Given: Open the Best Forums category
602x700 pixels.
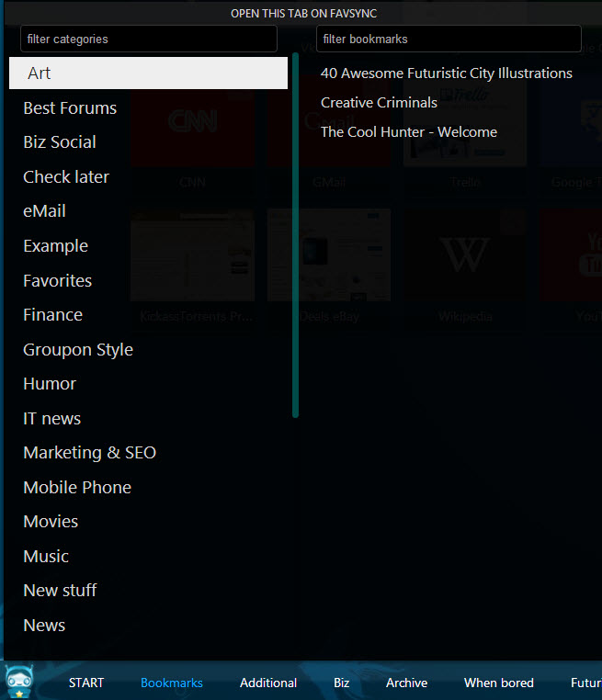Looking at the screenshot, I should pos(70,108).
